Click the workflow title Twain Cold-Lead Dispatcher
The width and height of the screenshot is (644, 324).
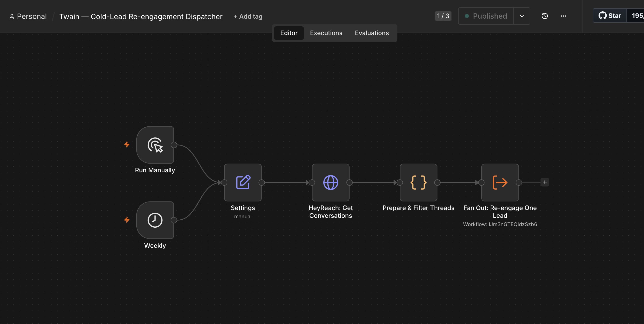(x=141, y=17)
